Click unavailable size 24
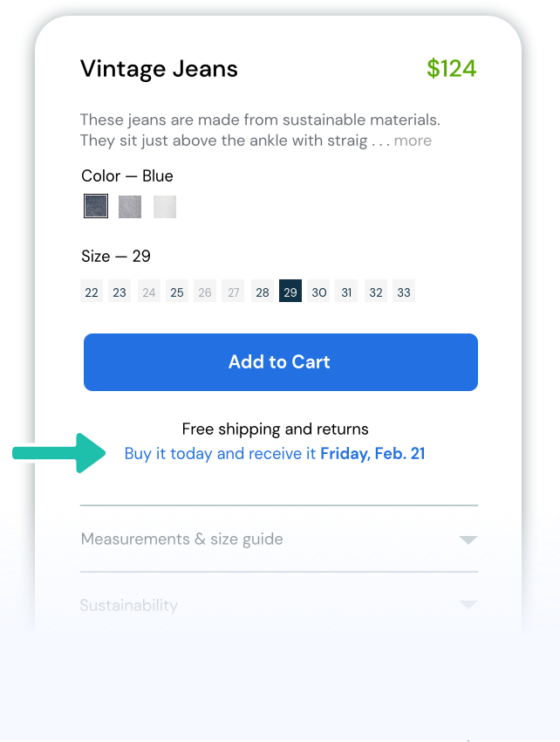560x742 pixels. [x=149, y=292]
